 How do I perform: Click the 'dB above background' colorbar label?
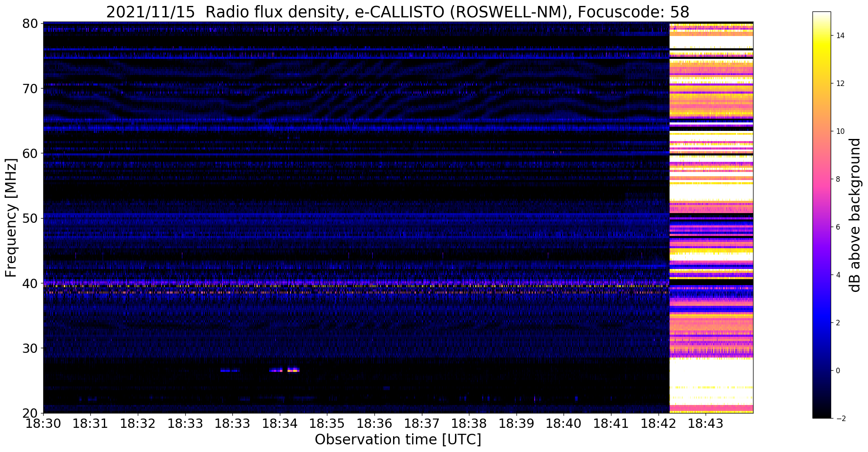tap(855, 215)
